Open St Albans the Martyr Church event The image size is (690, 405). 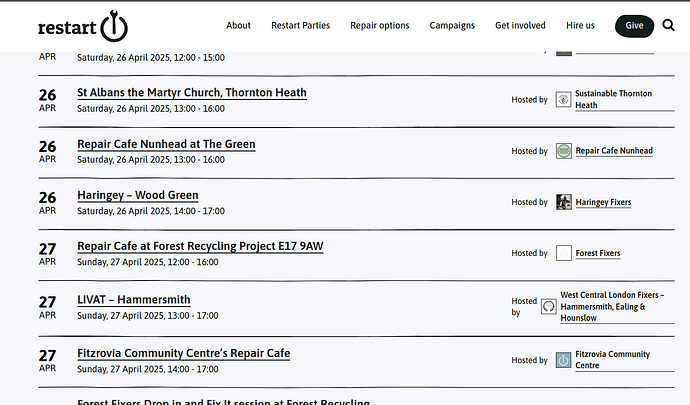[192, 93]
